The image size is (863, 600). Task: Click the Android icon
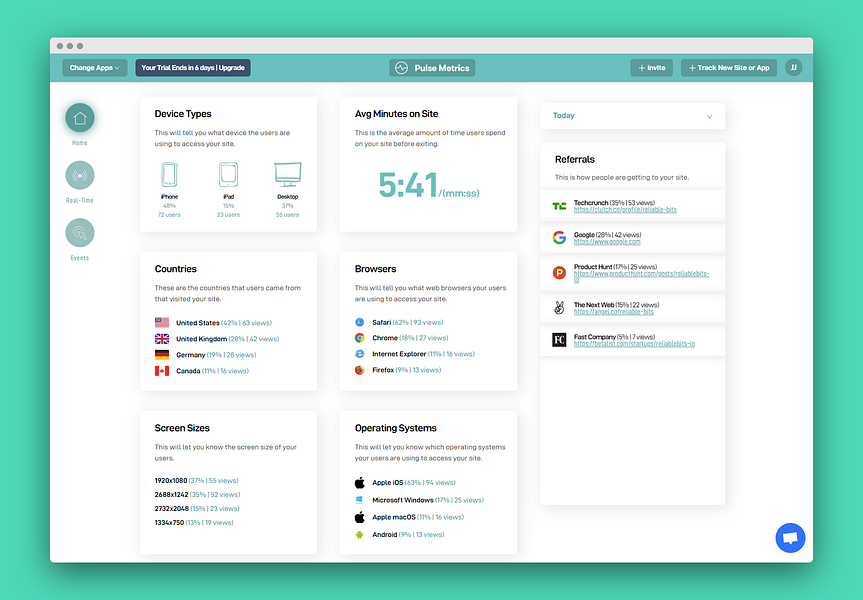(359, 534)
